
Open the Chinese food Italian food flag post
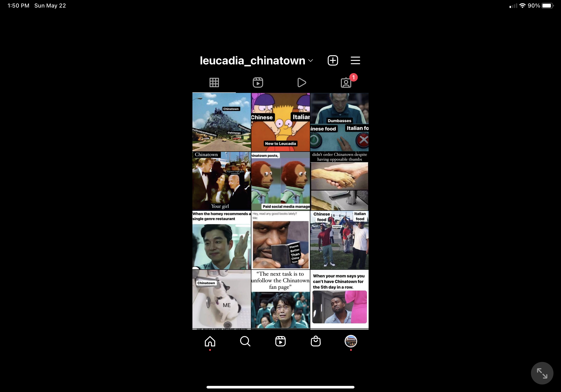pos(339,240)
